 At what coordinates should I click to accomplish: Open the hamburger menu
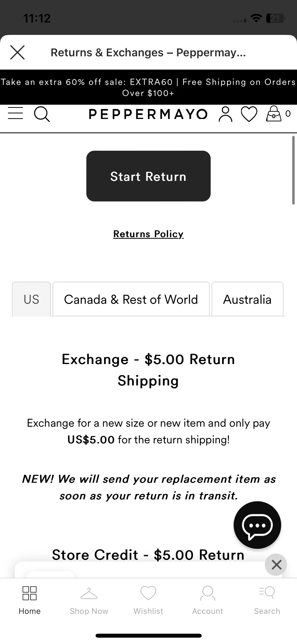(15, 113)
